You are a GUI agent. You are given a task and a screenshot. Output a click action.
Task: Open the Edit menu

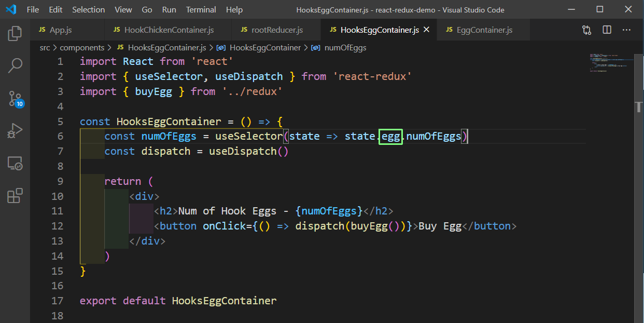click(55, 10)
